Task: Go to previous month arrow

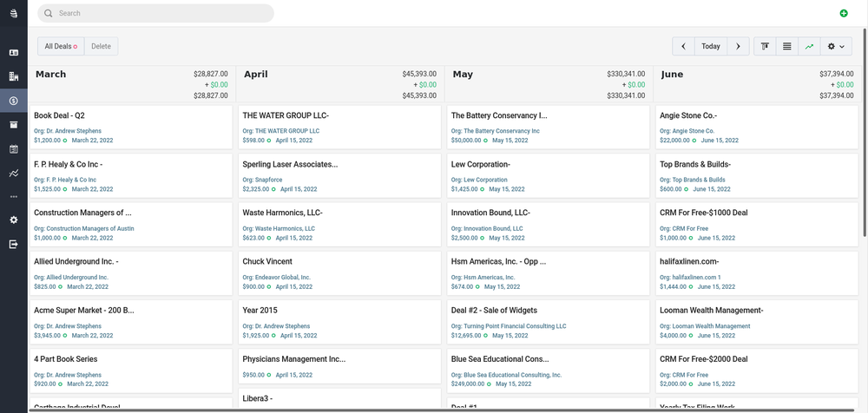Action: (x=684, y=47)
